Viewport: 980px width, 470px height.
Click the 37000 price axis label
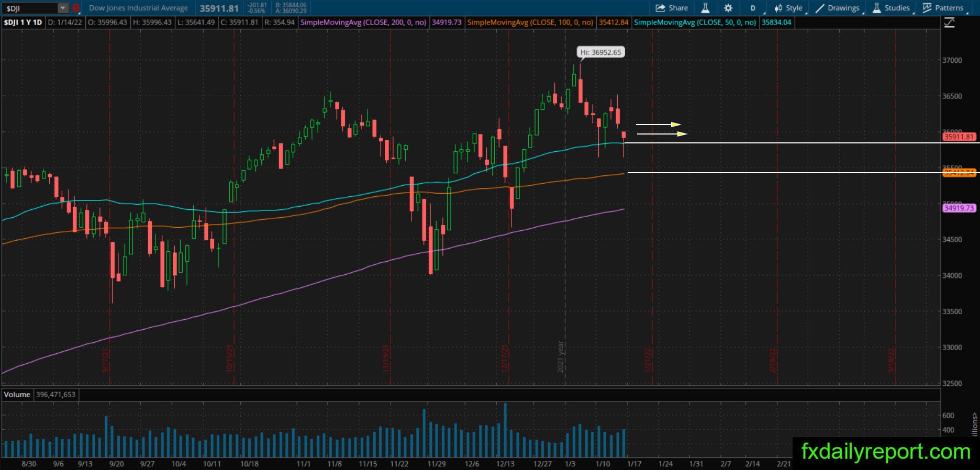(952, 60)
